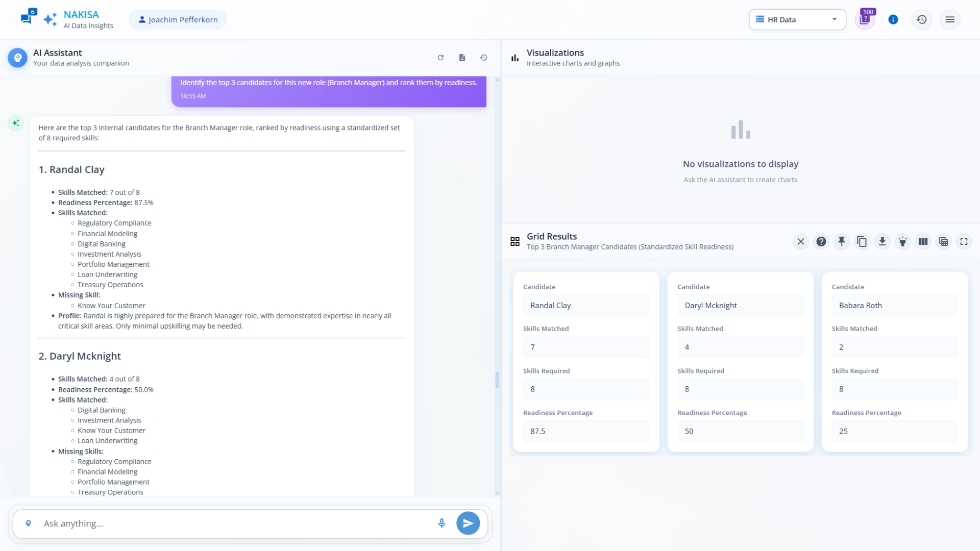
Task: Open the document icon in the AI Assistant header
Action: (x=462, y=58)
